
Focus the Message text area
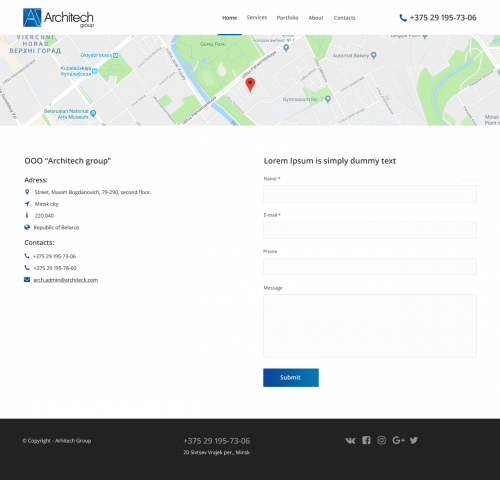pyautogui.click(x=370, y=326)
